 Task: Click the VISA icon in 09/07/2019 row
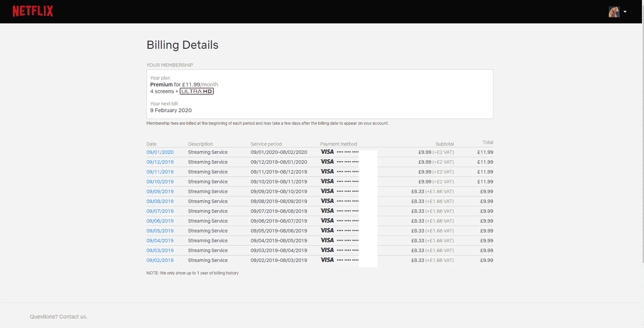pos(327,211)
